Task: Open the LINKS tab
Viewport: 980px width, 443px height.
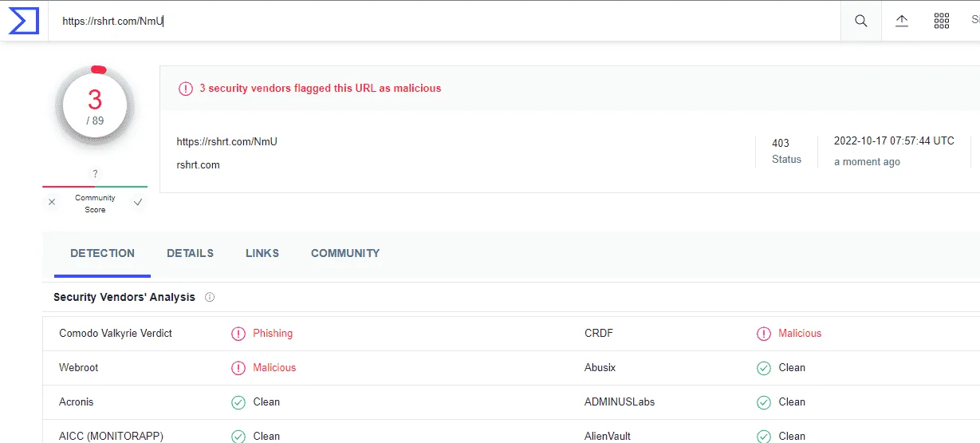Action: [262, 253]
